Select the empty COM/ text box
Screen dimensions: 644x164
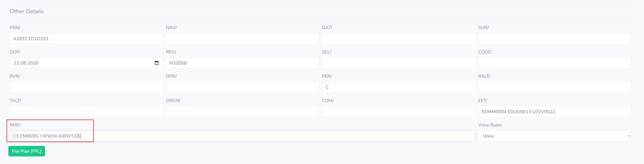tap(398, 112)
